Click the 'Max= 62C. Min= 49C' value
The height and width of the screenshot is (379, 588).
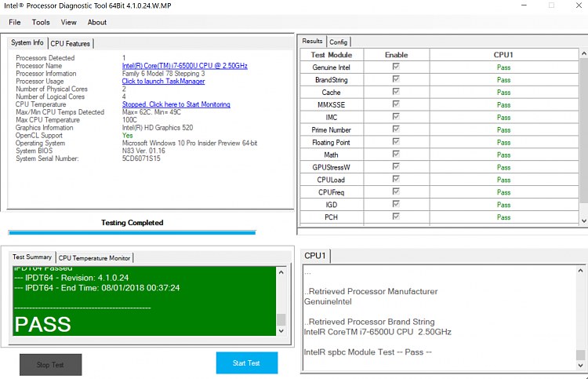pyautogui.click(x=151, y=112)
